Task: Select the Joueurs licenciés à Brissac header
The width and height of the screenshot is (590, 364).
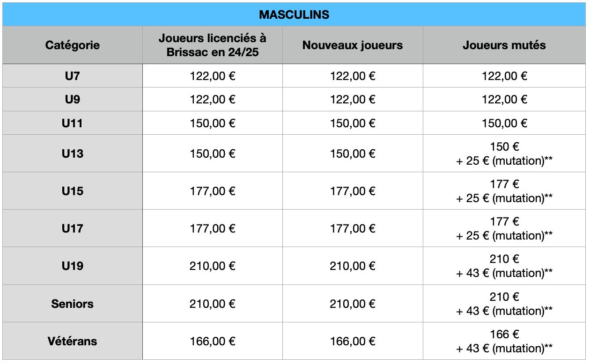Action: pyautogui.click(x=213, y=45)
